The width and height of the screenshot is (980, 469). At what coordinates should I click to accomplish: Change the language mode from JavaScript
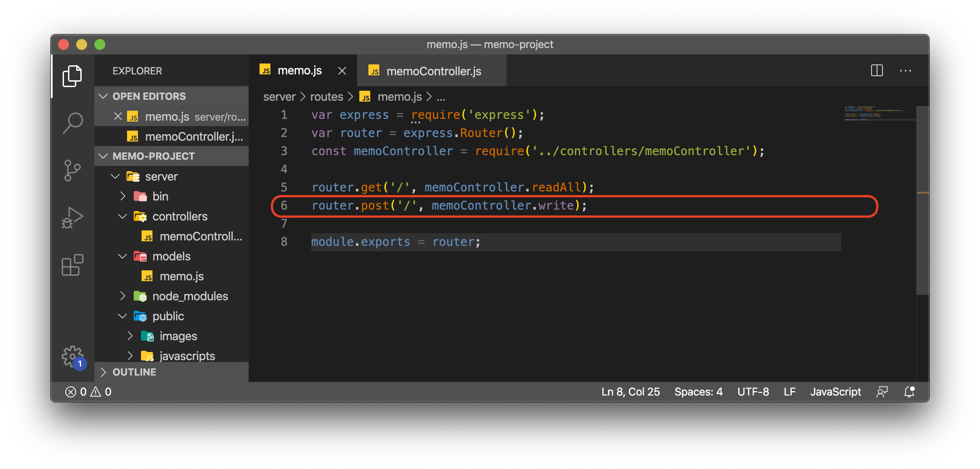(x=835, y=391)
